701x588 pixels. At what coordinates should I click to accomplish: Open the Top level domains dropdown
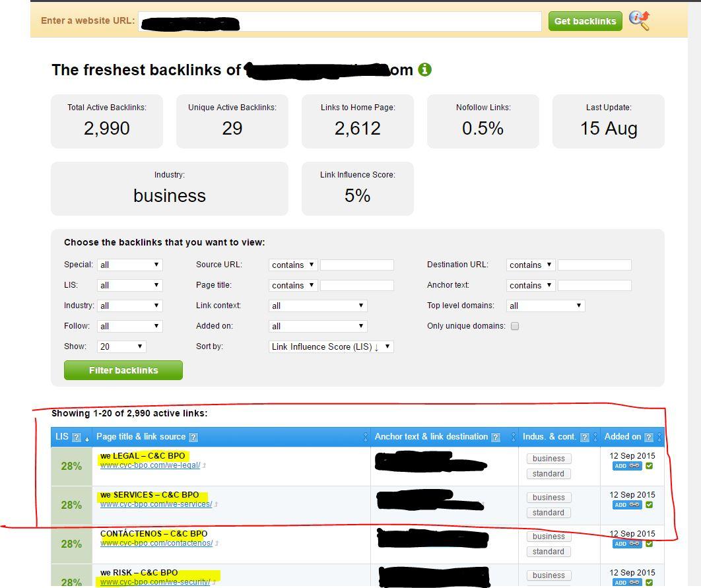pos(545,306)
